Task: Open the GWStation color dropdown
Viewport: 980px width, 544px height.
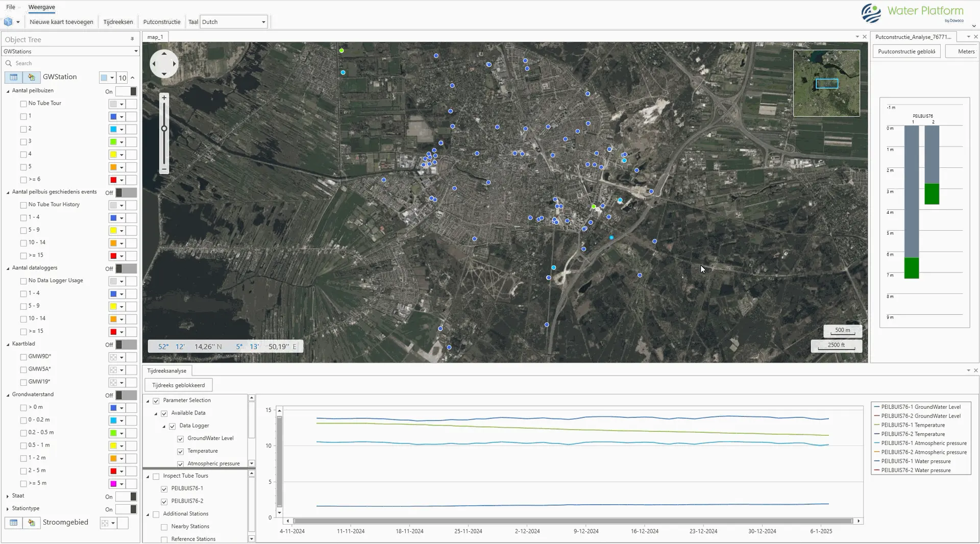Action: (112, 78)
